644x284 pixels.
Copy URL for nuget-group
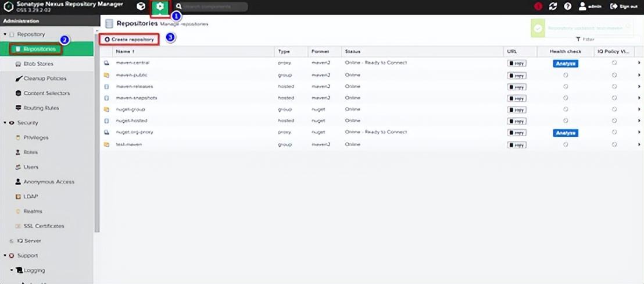click(517, 110)
